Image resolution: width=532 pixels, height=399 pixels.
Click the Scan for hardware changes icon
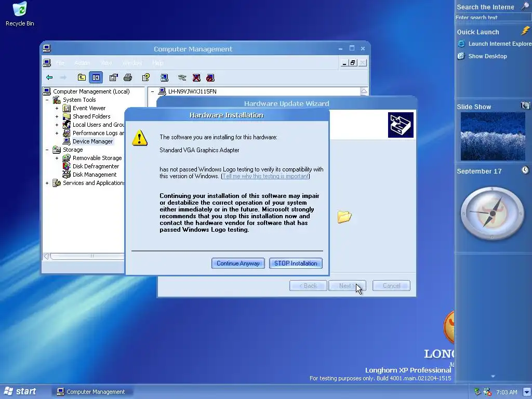tap(164, 78)
